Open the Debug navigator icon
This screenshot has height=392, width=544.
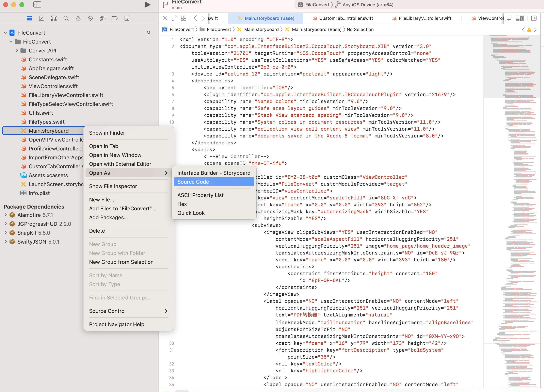[102, 18]
